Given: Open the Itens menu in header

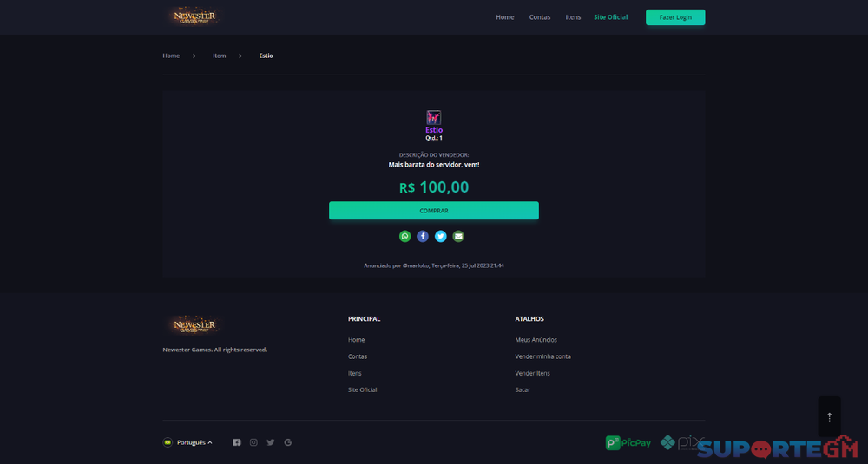Looking at the screenshot, I should pyautogui.click(x=573, y=17).
